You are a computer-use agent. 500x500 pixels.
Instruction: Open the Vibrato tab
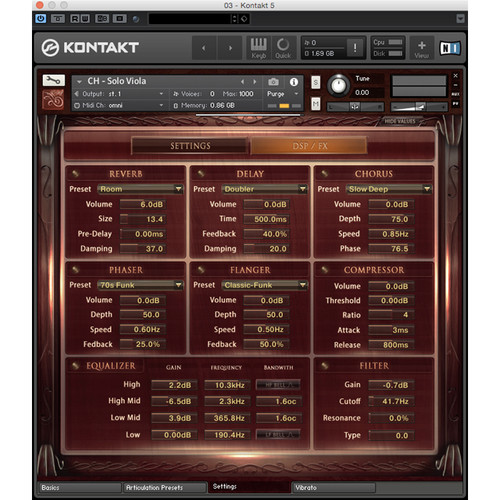click(334, 488)
